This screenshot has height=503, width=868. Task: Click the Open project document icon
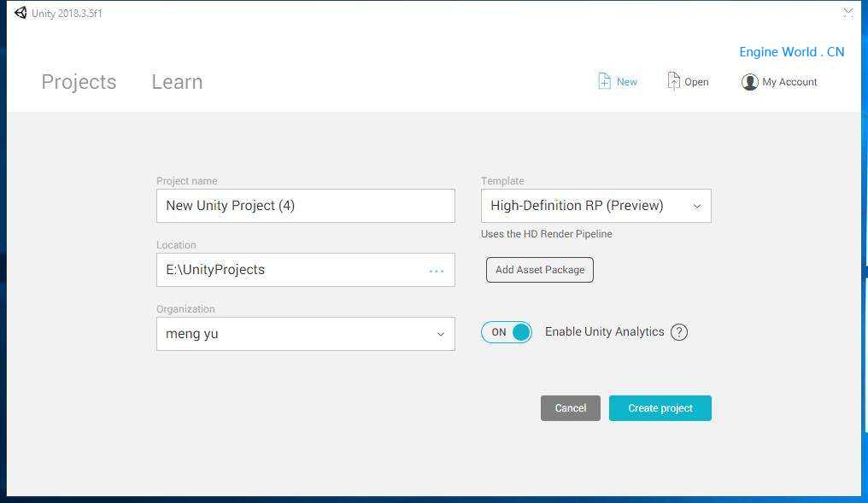673,81
